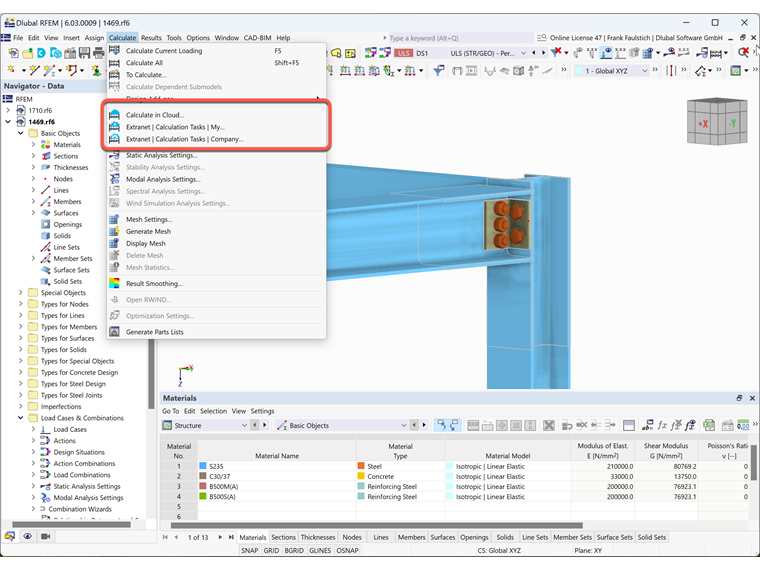Click the first table page navigation arrow
Viewport: 760px width, 570px height.
165,537
